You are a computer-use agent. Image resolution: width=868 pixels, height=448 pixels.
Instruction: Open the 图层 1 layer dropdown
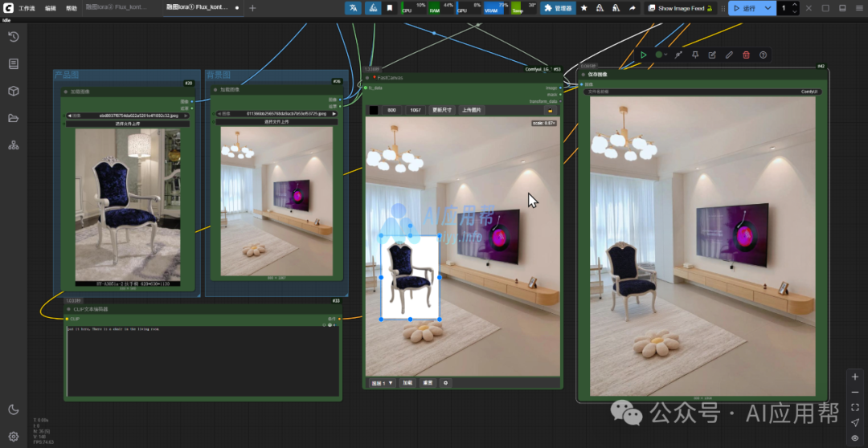(382, 383)
